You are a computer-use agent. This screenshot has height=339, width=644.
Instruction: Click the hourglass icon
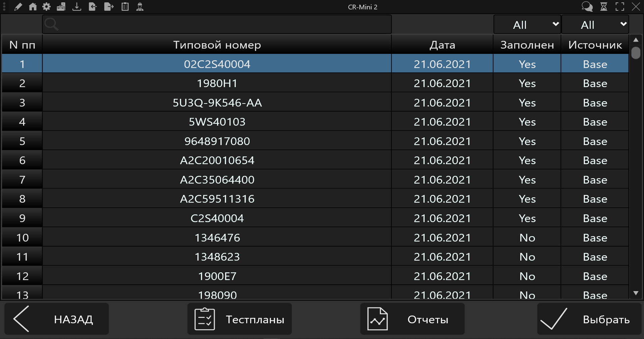(604, 7)
